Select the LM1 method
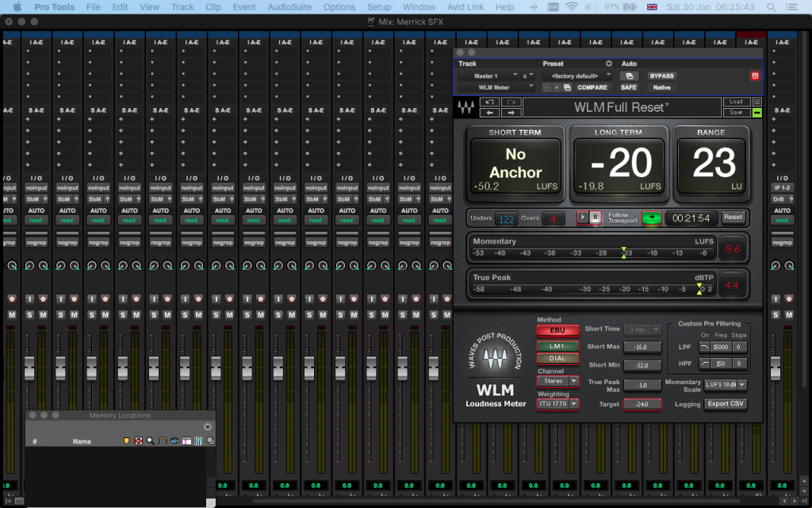Image resolution: width=812 pixels, height=508 pixels. pyautogui.click(x=557, y=346)
